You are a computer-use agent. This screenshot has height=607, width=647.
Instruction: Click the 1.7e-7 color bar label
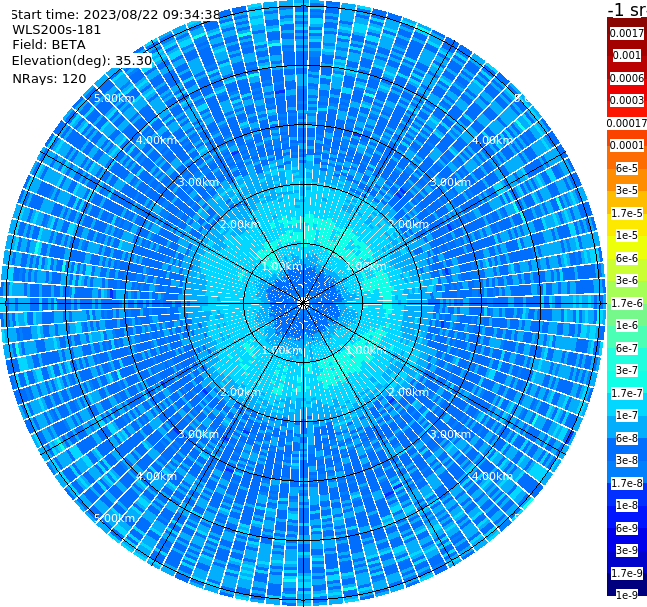[x=627, y=393]
